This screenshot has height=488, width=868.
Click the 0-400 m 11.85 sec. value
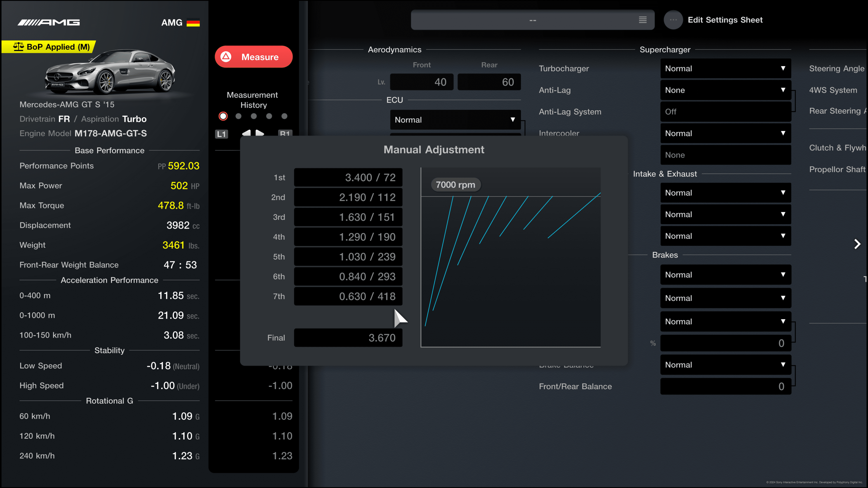(x=179, y=296)
